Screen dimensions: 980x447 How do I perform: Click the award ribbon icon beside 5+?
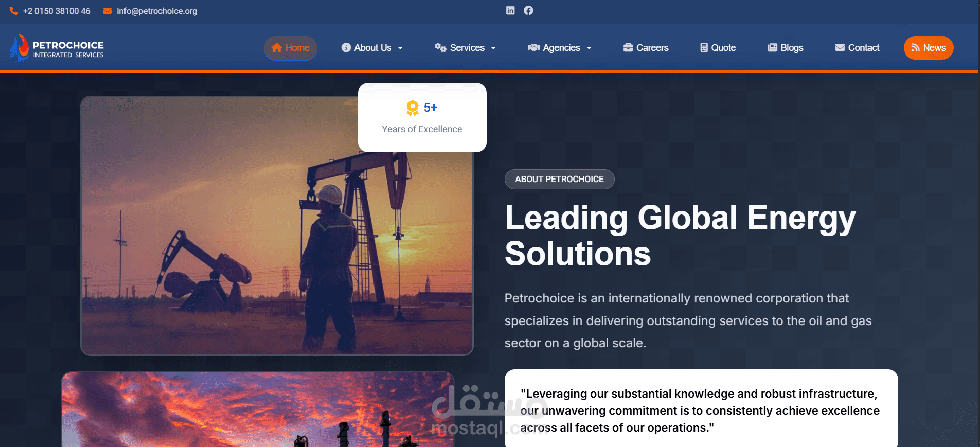coord(413,108)
